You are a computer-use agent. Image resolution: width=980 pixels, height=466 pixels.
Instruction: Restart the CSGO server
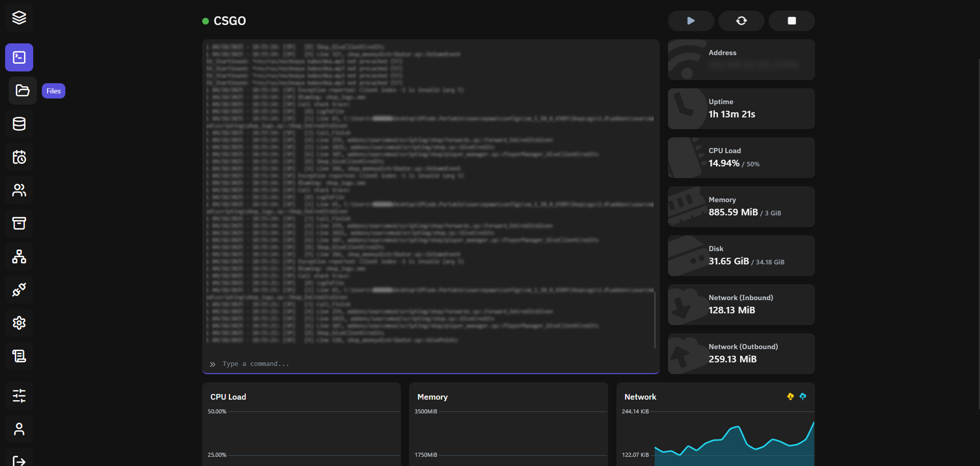(x=742, y=21)
